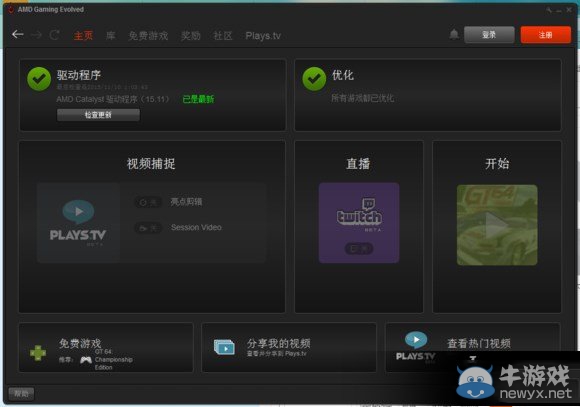Image resolution: width=580 pixels, height=407 pixels.
Task: Open notifications via the bell icon
Action: [454, 35]
